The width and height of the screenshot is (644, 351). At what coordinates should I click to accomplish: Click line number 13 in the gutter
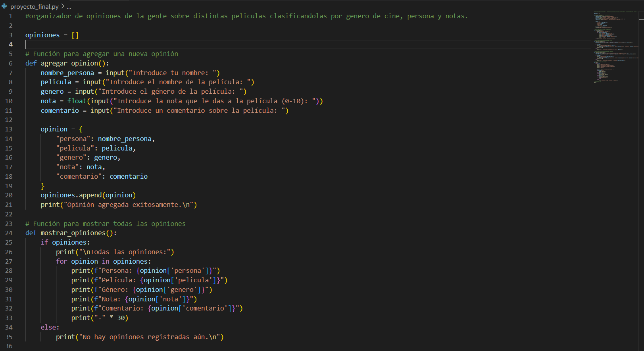(x=9, y=129)
